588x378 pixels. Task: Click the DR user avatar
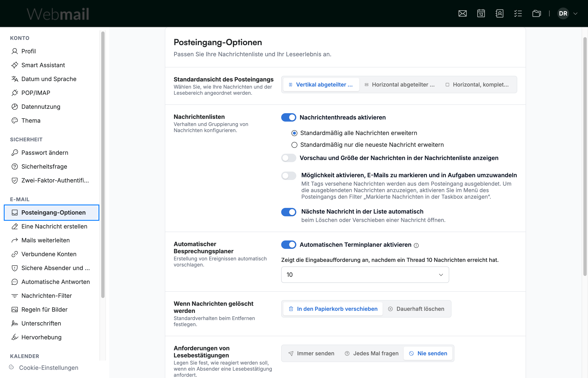563,13
